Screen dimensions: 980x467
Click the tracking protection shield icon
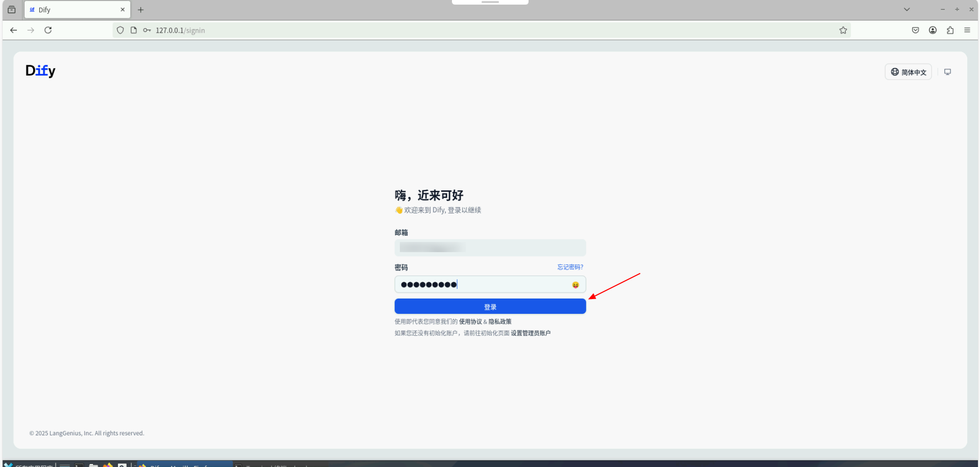pyautogui.click(x=121, y=30)
